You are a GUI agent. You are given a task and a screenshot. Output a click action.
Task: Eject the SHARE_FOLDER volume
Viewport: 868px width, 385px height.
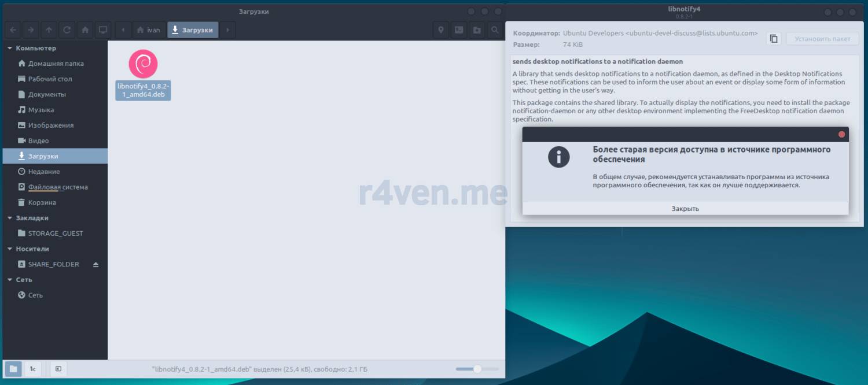click(96, 264)
